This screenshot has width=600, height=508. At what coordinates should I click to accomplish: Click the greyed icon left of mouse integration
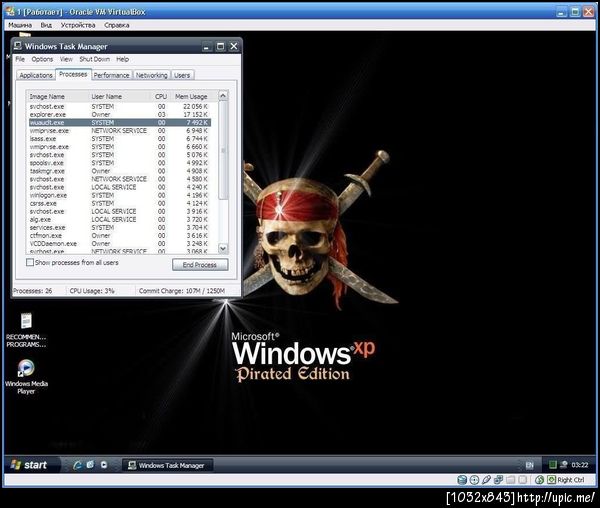[x=523, y=480]
